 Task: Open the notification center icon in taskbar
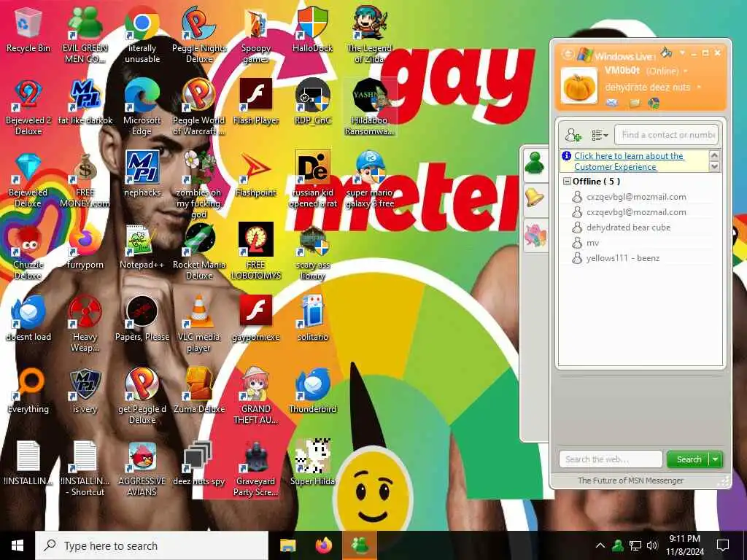pos(723,545)
